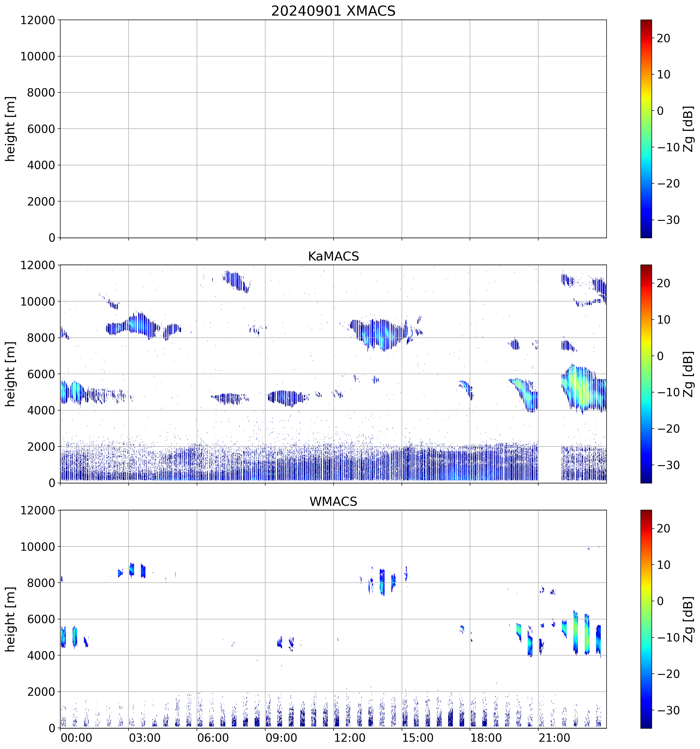Click the 09:00 time axis label
This screenshot has width=700, height=749.
click(281, 738)
